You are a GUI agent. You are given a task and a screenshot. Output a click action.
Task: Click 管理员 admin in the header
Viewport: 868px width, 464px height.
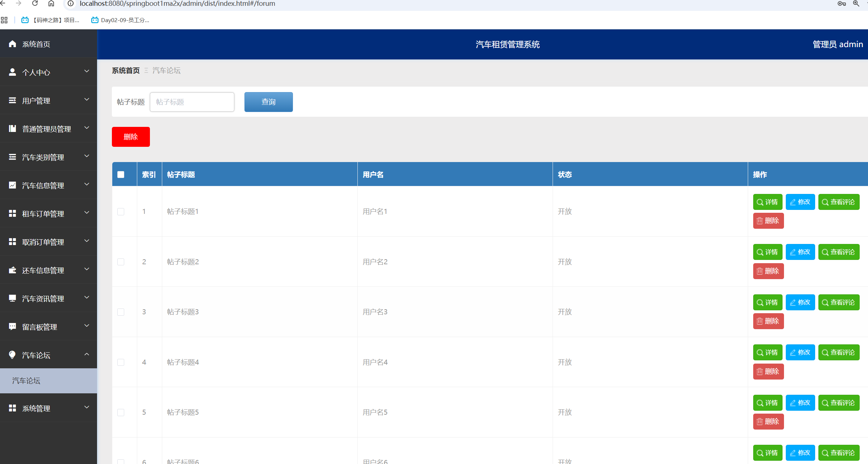pos(838,44)
